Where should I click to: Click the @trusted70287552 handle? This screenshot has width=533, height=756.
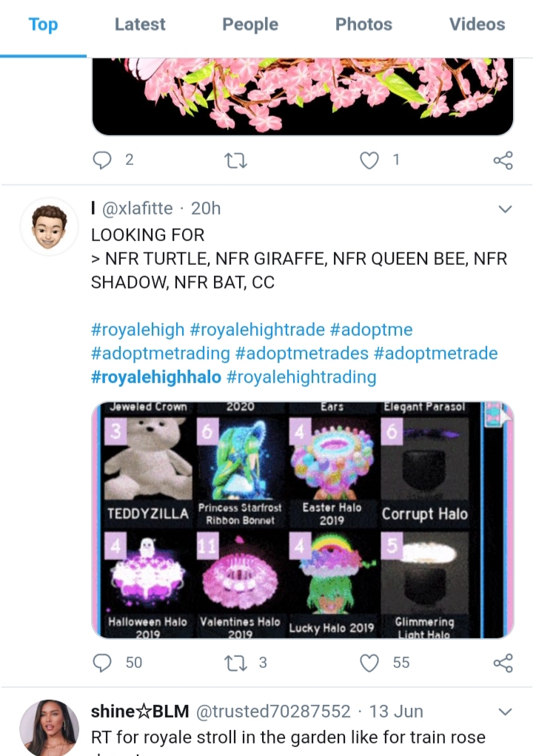pyautogui.click(x=273, y=712)
